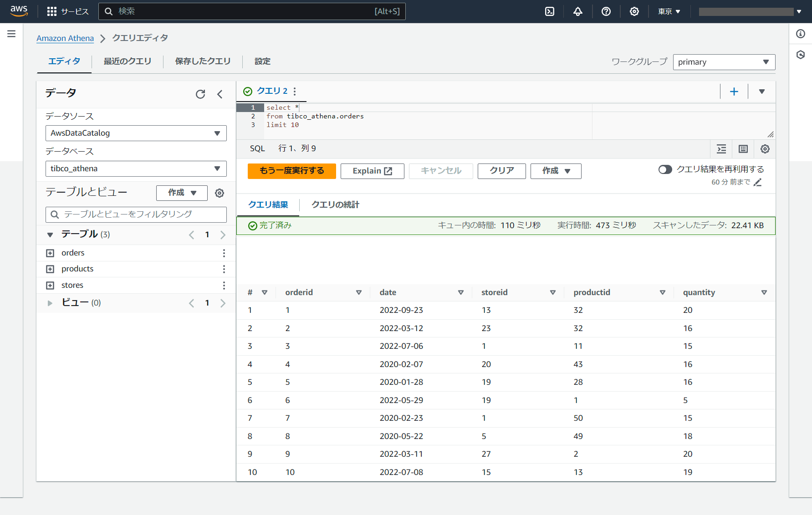Open actions menu for products table
Image resolution: width=812 pixels, height=515 pixels.
224,269
